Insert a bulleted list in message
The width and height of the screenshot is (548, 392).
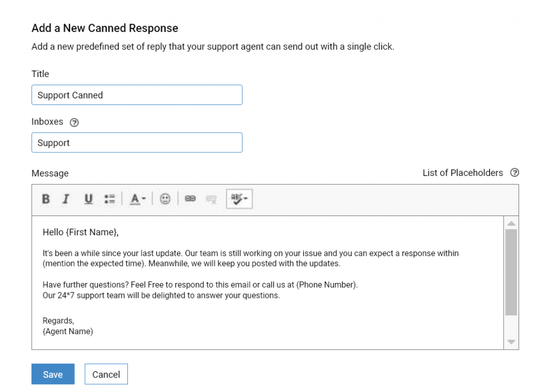(x=110, y=199)
